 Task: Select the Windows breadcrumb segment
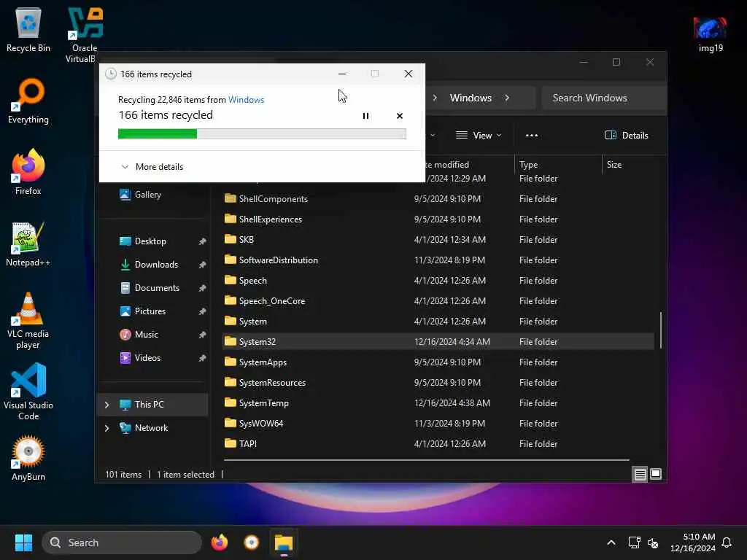pyautogui.click(x=471, y=98)
